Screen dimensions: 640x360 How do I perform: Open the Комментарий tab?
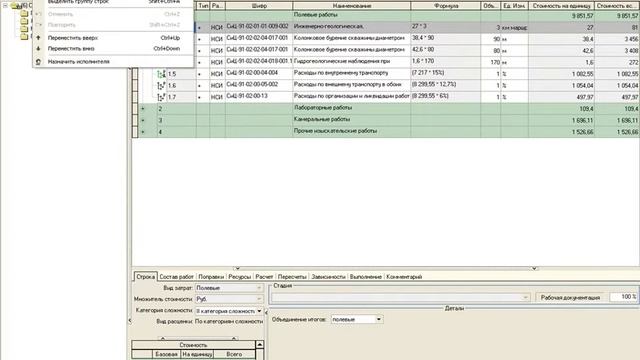404,277
